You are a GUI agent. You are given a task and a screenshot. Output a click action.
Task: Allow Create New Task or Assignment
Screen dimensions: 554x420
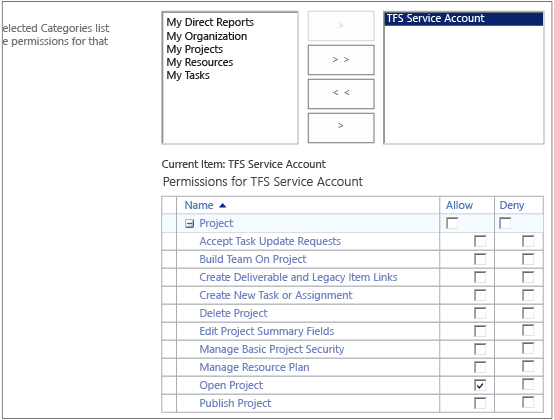tap(480, 295)
